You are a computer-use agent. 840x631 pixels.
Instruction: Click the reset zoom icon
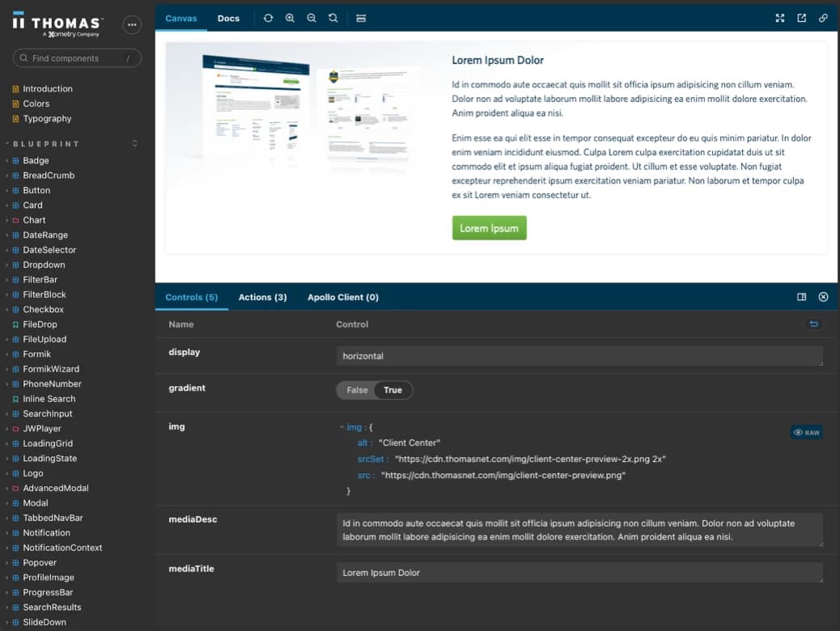[333, 19]
